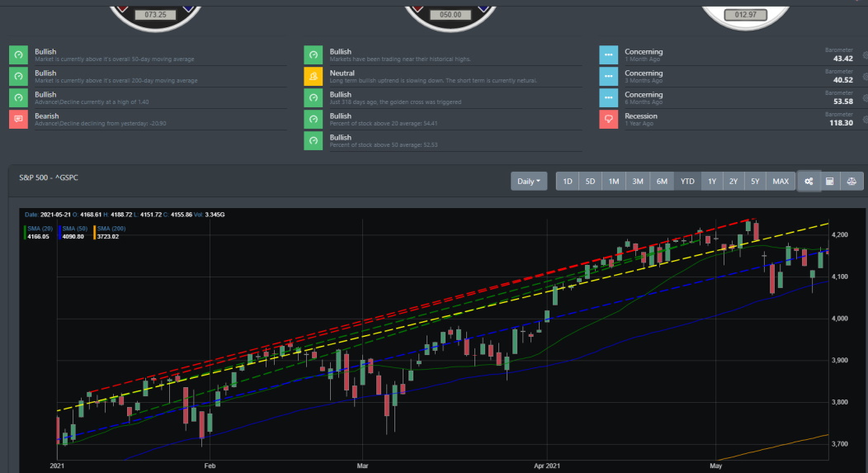Image resolution: width=868 pixels, height=473 pixels.
Task: Select the 1D time range
Action: 568,181
